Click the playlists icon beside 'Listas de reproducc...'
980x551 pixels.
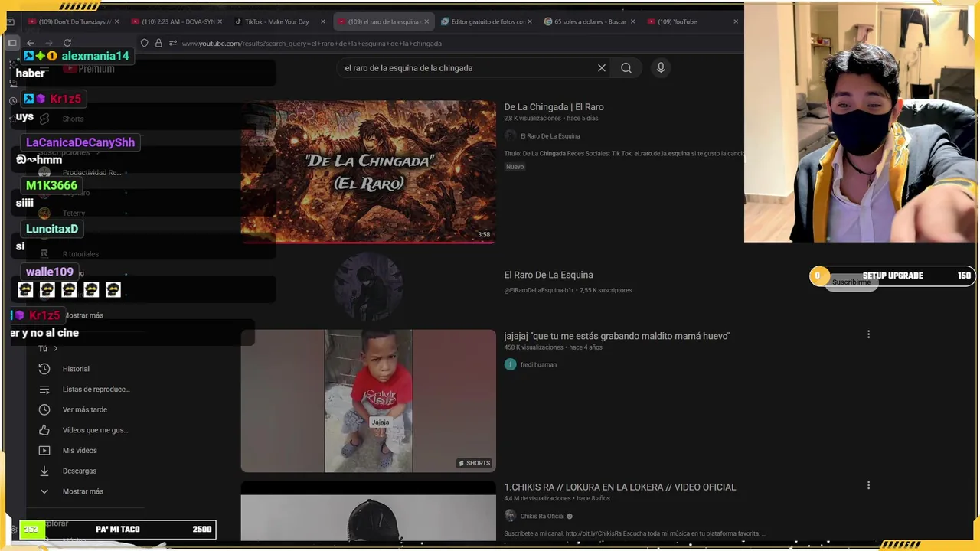pyautogui.click(x=44, y=390)
